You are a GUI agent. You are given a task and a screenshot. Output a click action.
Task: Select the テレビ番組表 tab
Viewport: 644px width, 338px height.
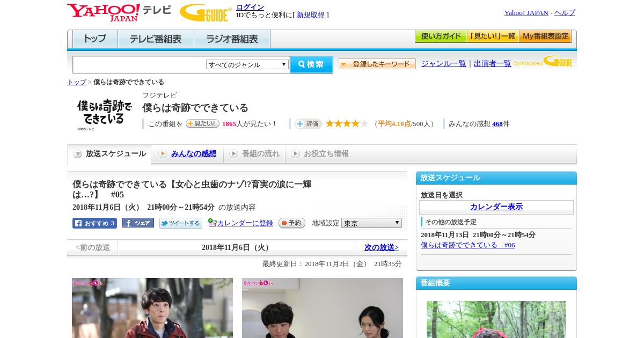[156, 39]
